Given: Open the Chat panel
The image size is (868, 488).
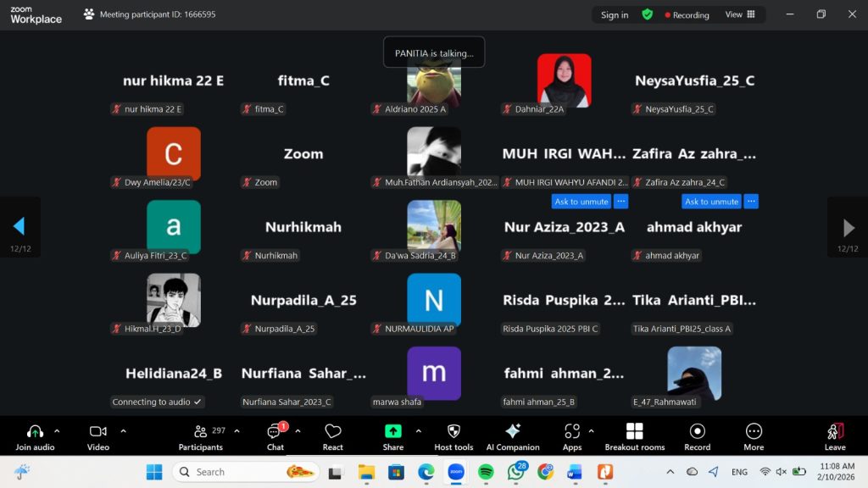Looking at the screenshot, I should (275, 435).
